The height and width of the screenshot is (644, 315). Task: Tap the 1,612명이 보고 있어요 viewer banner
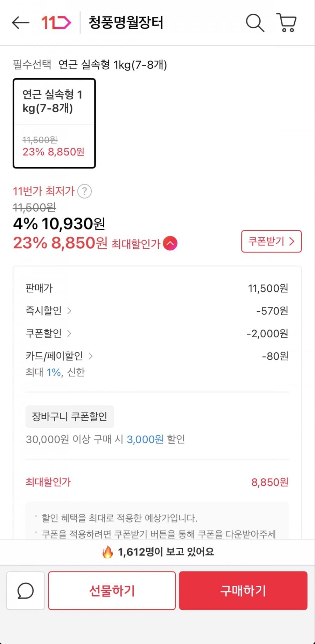coord(157,552)
